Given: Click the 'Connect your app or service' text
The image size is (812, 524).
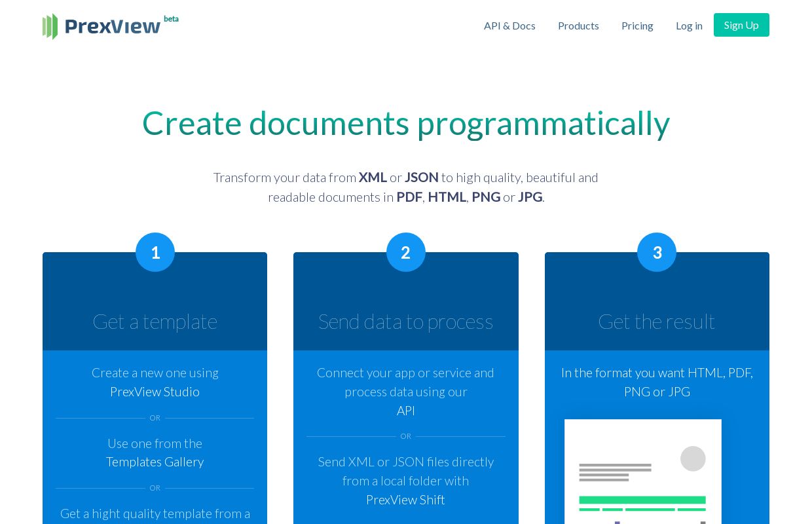Looking at the screenshot, I should [406, 383].
